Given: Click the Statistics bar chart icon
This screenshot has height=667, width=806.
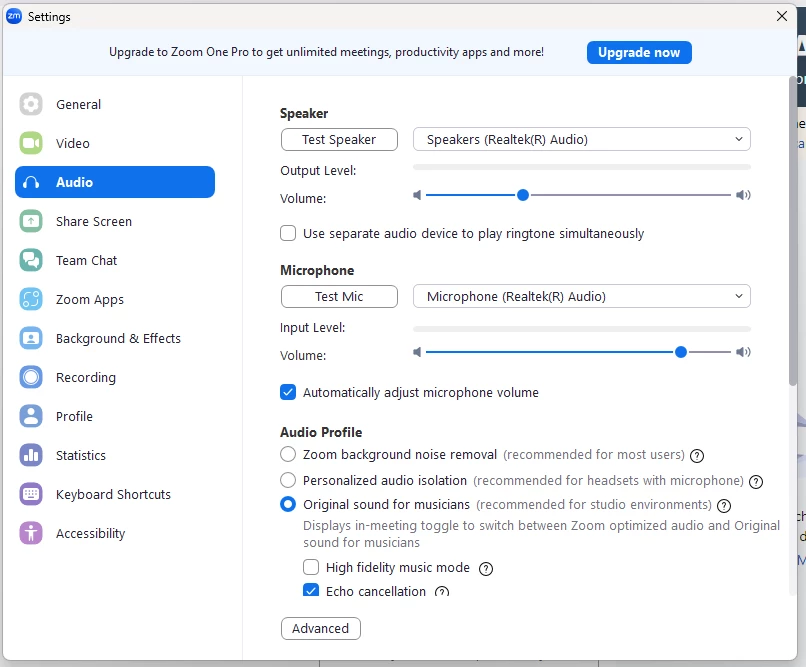Looking at the screenshot, I should 31,456.
